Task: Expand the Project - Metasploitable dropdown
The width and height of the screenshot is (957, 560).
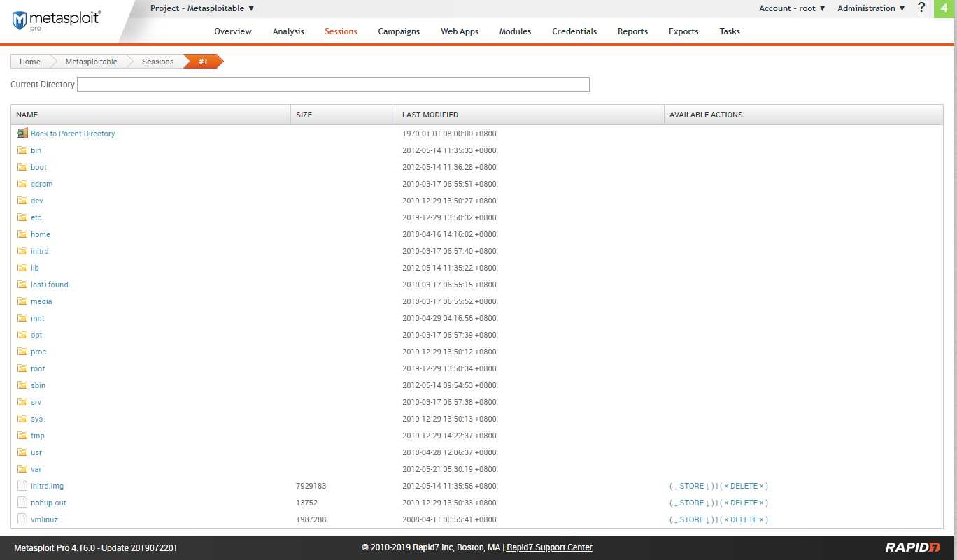Action: coord(202,8)
